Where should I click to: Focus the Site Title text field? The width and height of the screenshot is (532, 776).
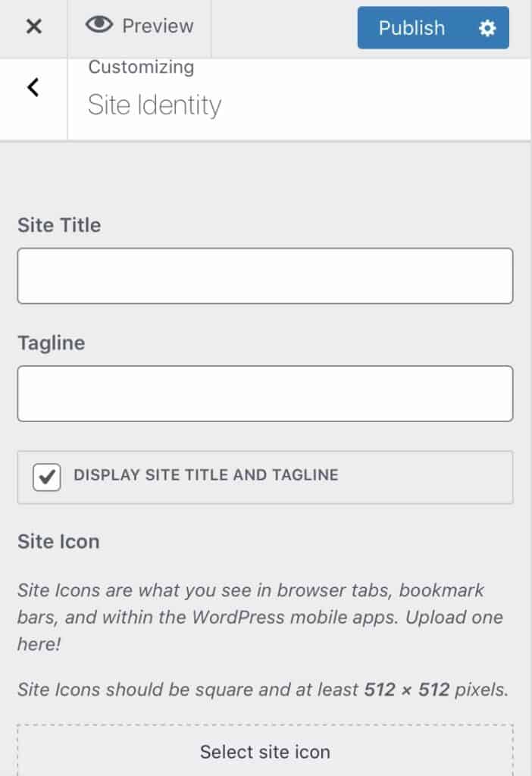click(x=265, y=276)
